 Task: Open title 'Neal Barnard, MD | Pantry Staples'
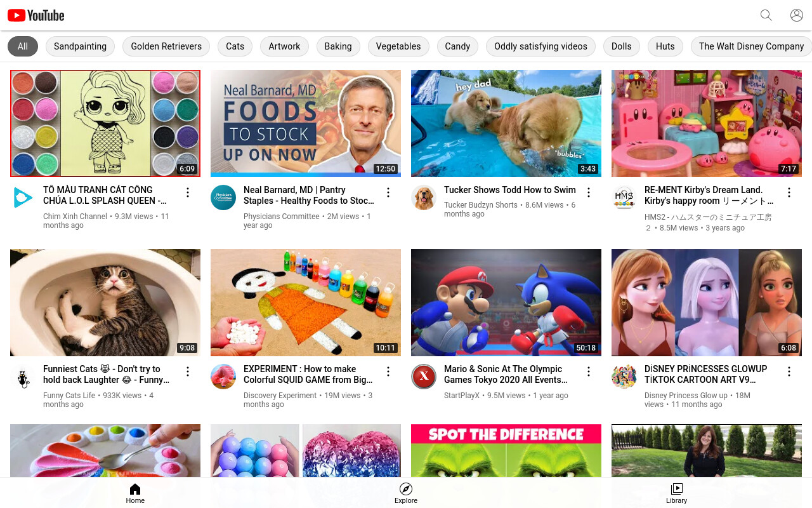(x=309, y=195)
